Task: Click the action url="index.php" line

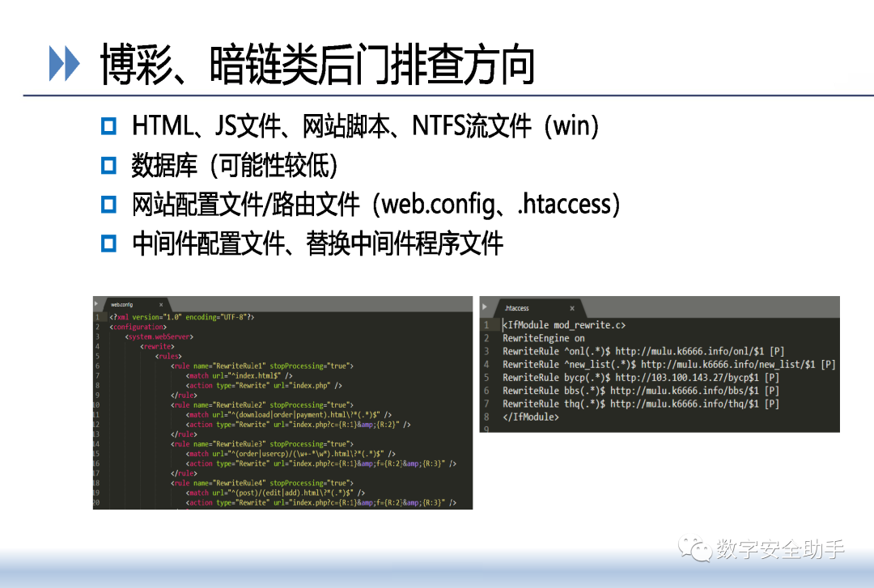Action: (264, 386)
